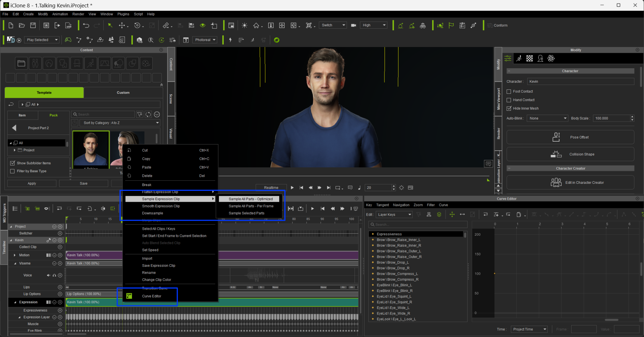Click the Conform toolbar button
The height and width of the screenshot is (337, 644).
point(497,25)
